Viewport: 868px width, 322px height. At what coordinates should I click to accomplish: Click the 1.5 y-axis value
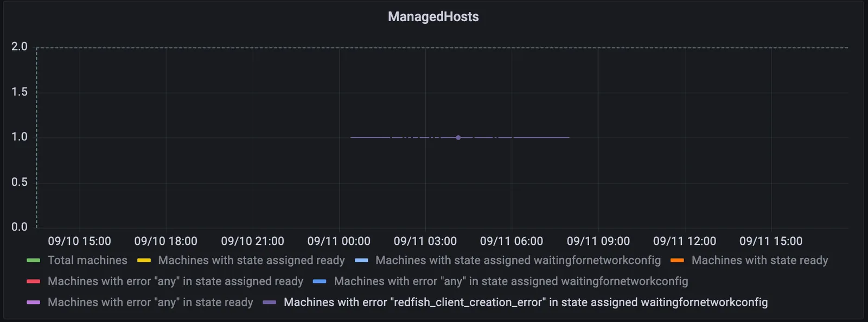20,92
